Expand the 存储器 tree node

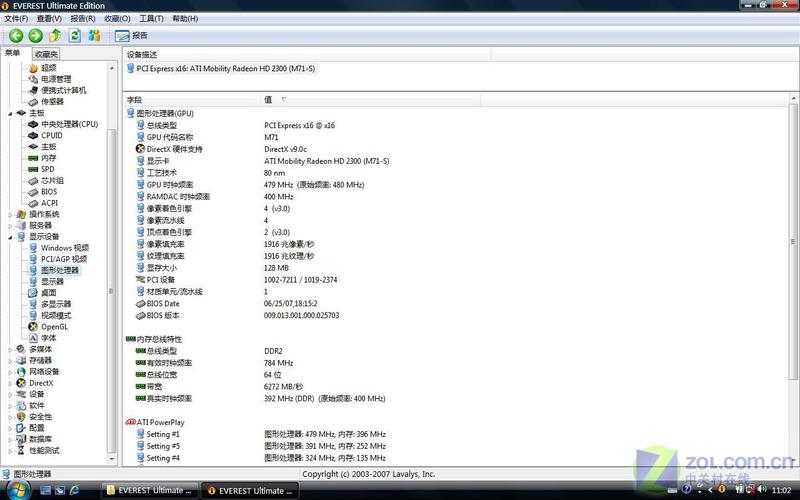[x=10, y=361]
